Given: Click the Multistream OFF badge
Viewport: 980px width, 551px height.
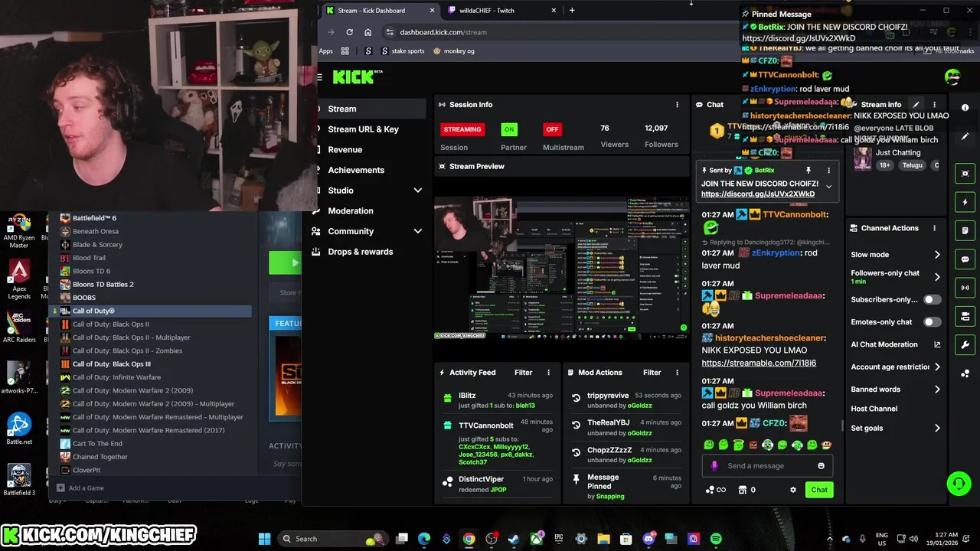Looking at the screenshot, I should [x=552, y=129].
